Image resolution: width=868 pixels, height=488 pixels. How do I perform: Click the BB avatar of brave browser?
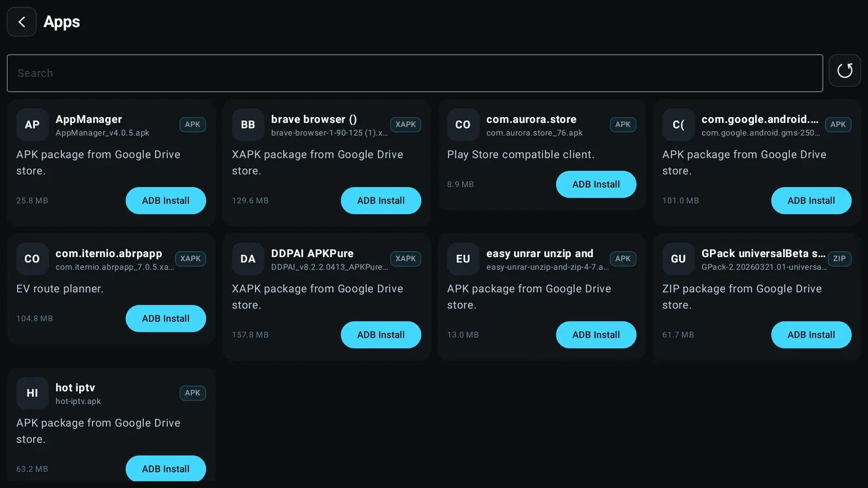click(x=248, y=125)
